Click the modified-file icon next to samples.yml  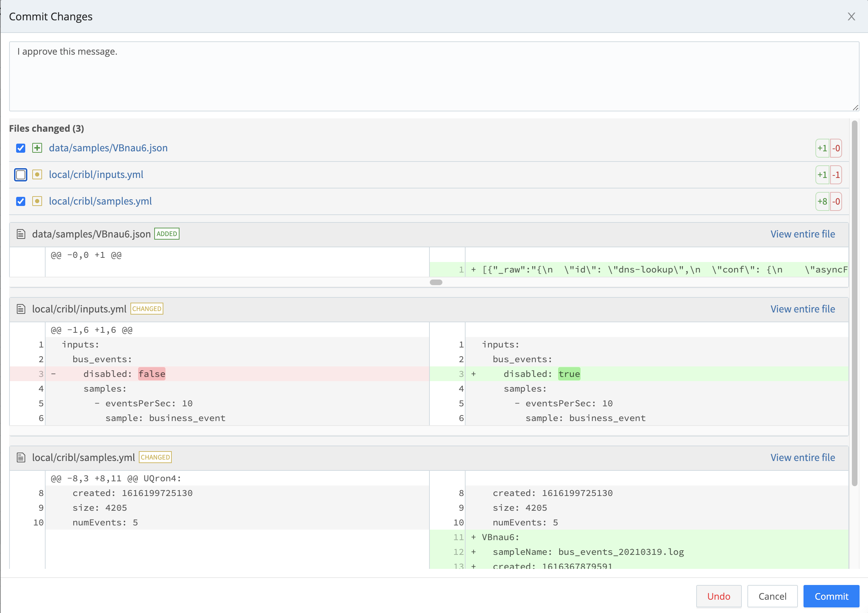tap(37, 201)
